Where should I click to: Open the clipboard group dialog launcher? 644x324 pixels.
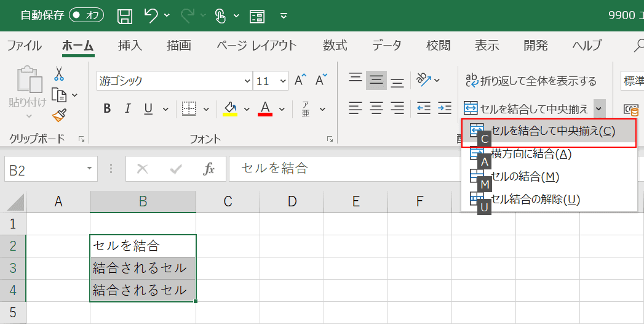(82, 139)
